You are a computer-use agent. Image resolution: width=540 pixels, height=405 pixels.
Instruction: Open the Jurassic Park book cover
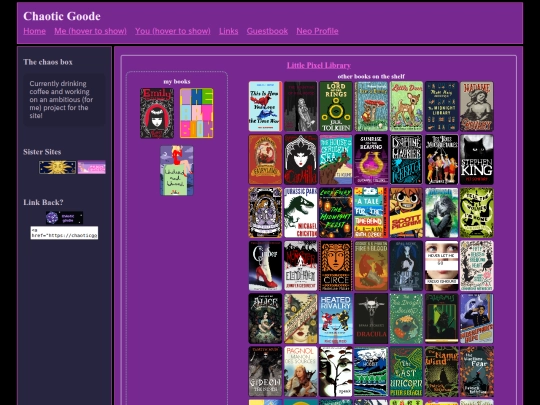(x=301, y=212)
